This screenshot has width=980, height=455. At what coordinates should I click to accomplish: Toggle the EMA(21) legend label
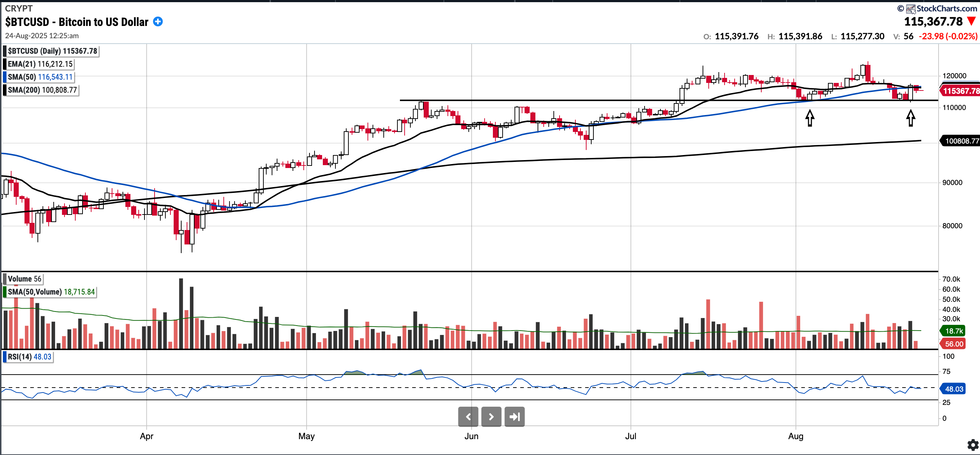pos(40,64)
